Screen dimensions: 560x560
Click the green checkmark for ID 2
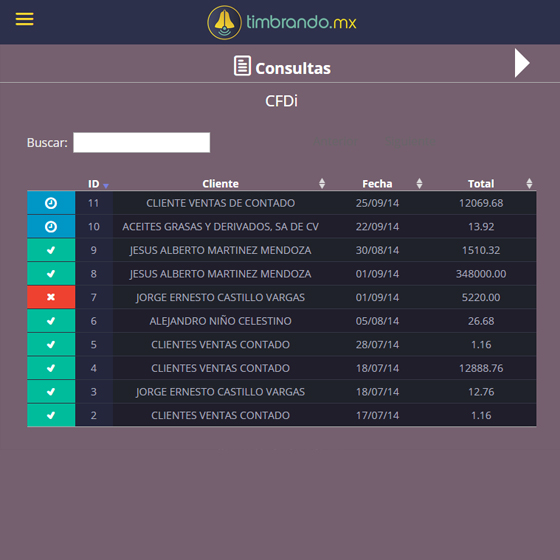(x=51, y=415)
